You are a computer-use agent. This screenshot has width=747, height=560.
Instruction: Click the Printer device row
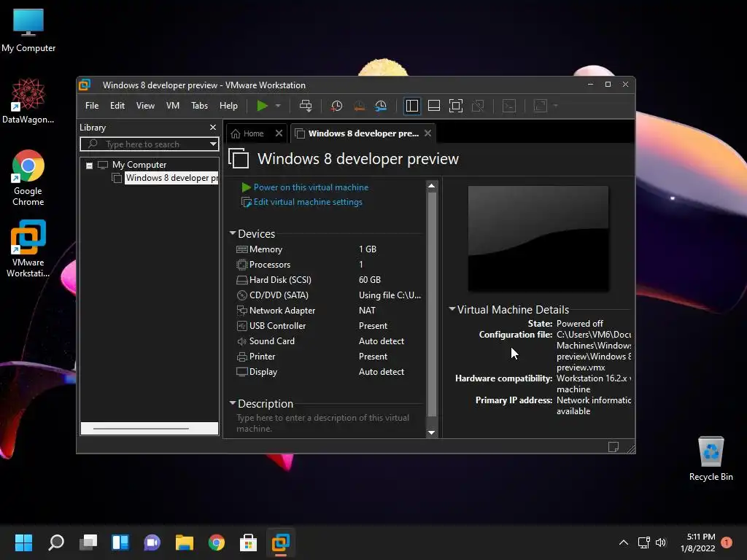329,356
